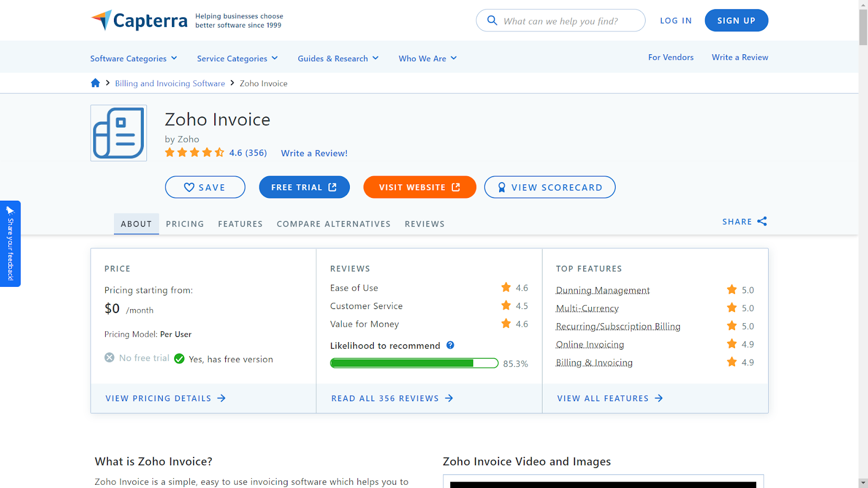Click the star icon for Ease of Use
This screenshot has height=488, width=868.
(x=506, y=287)
